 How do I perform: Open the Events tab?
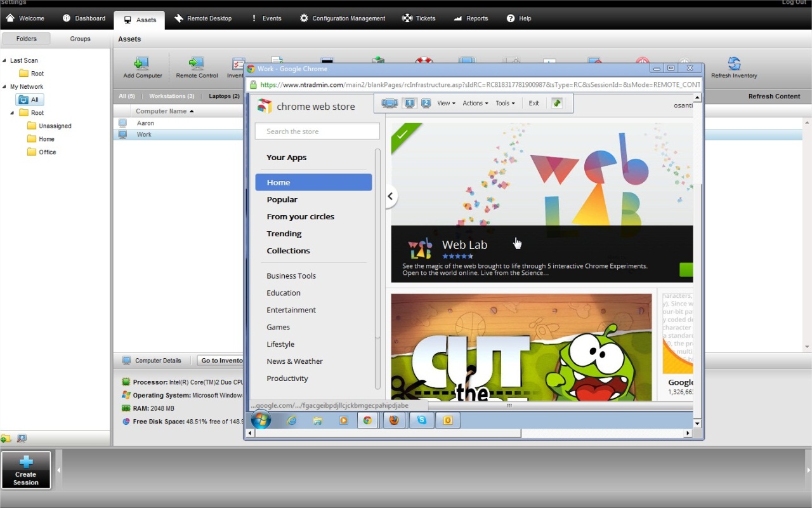266,18
